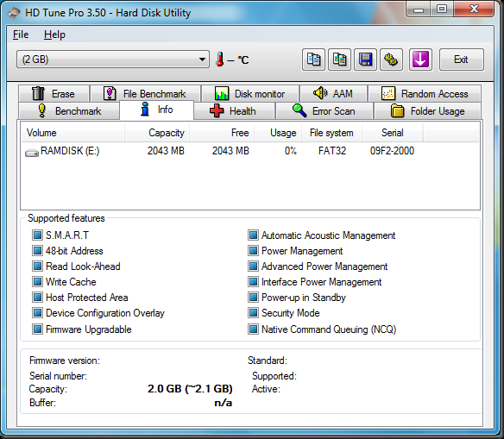Open the Erase tab
This screenshot has height=439, width=504.
pos(54,94)
